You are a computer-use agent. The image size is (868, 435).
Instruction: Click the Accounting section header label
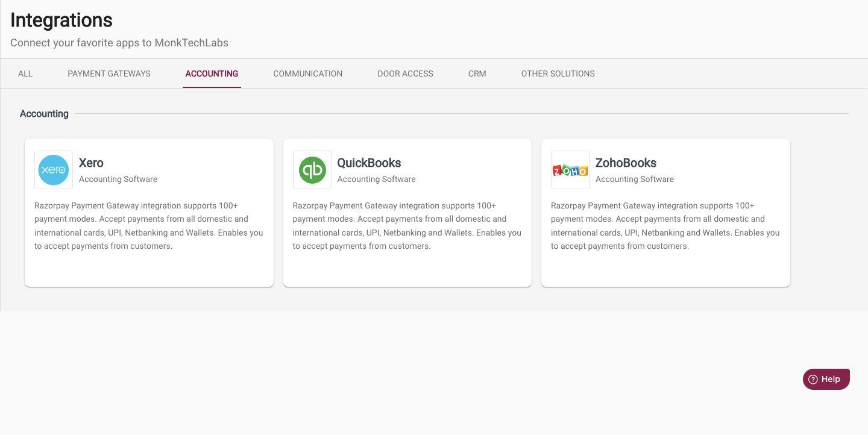[x=44, y=114]
